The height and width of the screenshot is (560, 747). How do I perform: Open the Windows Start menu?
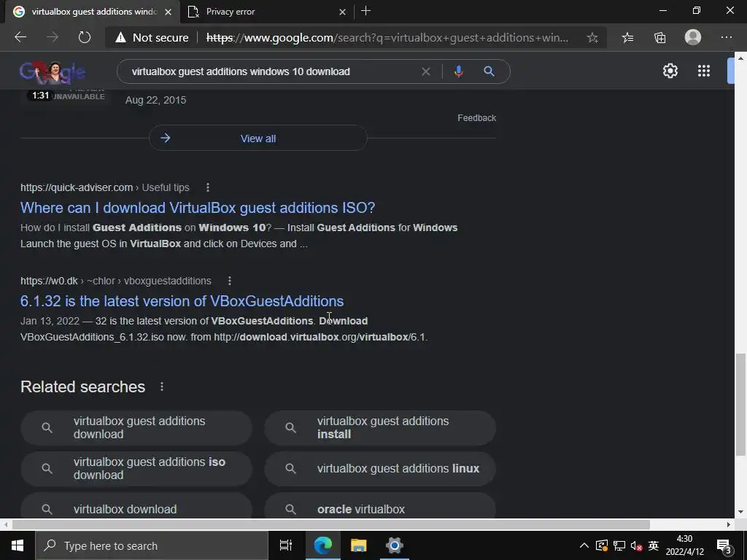pos(18,545)
